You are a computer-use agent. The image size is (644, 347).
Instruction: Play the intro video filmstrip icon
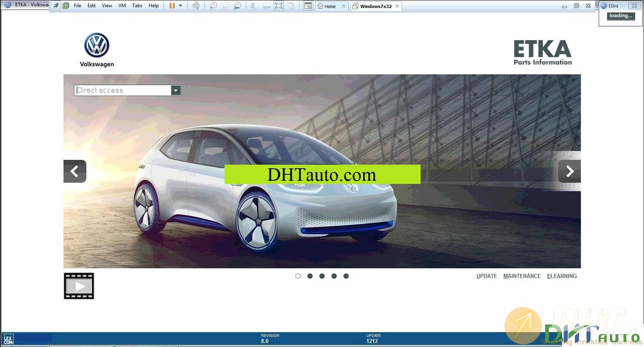point(79,286)
